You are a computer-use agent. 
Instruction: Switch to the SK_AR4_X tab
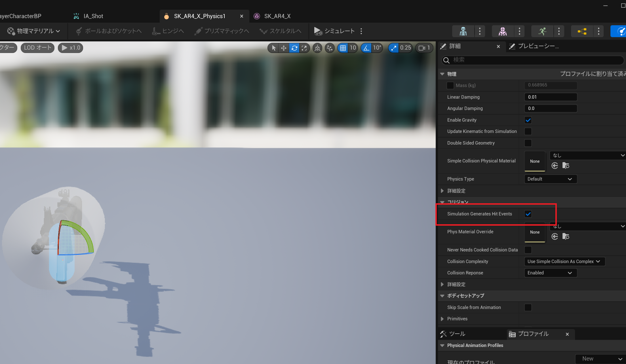(277, 16)
